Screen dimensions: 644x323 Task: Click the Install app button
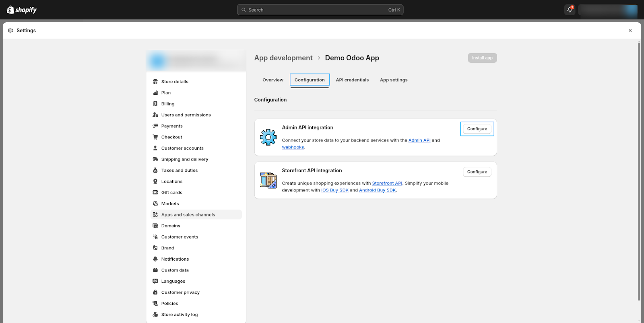click(x=482, y=58)
